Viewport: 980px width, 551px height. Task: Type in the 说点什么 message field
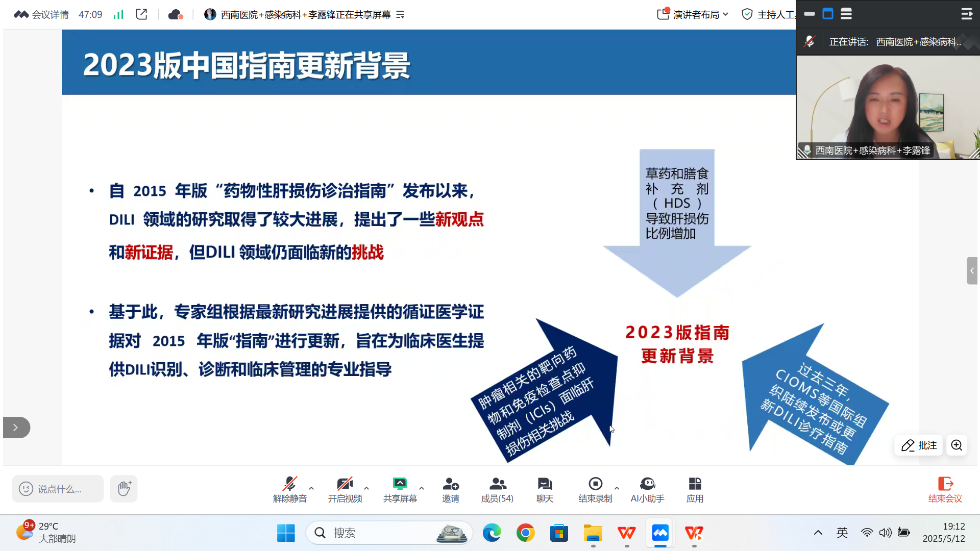tap(59, 489)
